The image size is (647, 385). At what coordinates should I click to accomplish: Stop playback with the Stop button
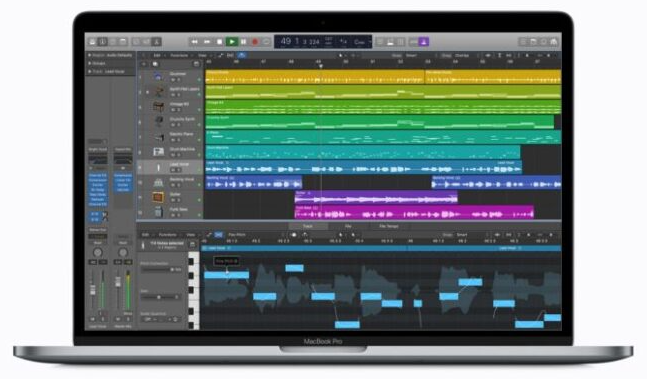220,42
